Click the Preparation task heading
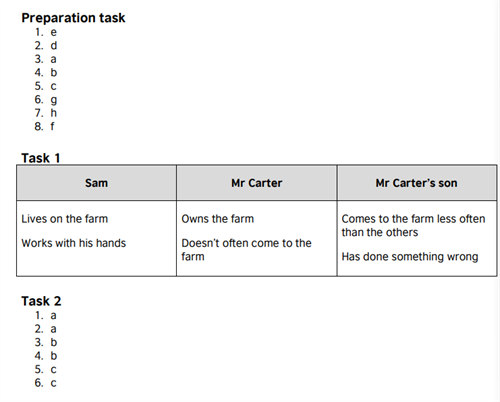Screen dimensions: 500x402 point(73,18)
